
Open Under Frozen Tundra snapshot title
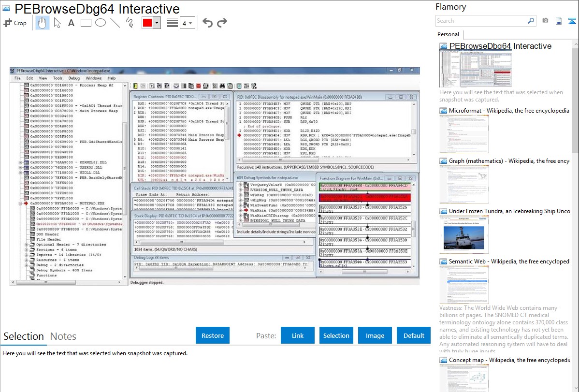[x=509, y=211]
